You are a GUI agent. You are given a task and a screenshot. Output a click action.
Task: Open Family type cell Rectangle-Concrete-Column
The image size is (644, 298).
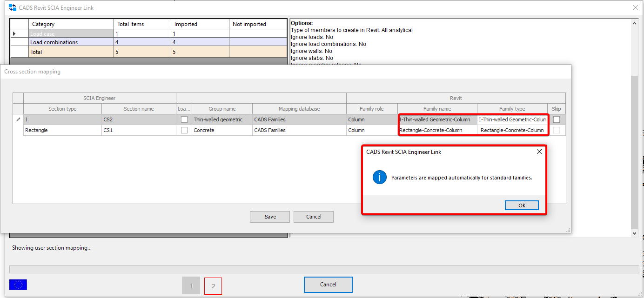click(x=512, y=130)
